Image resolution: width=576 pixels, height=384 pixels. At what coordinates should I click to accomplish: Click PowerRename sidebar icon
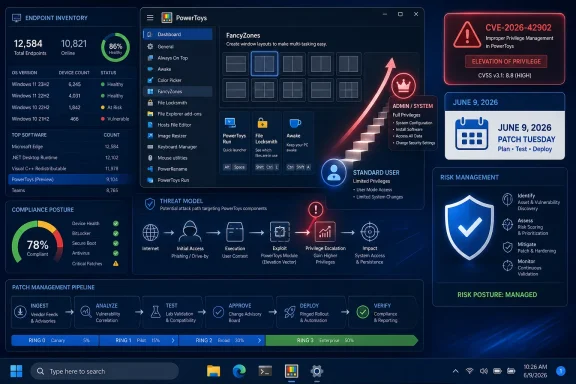pos(150,169)
